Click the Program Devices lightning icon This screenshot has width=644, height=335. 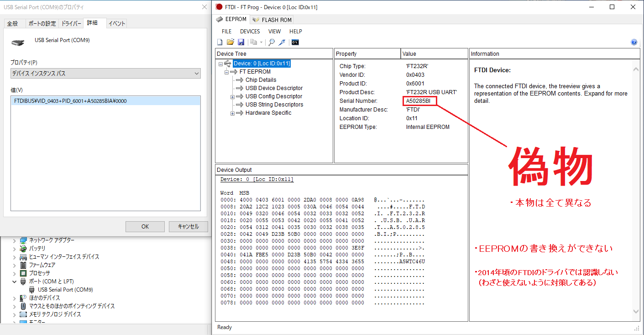282,43
